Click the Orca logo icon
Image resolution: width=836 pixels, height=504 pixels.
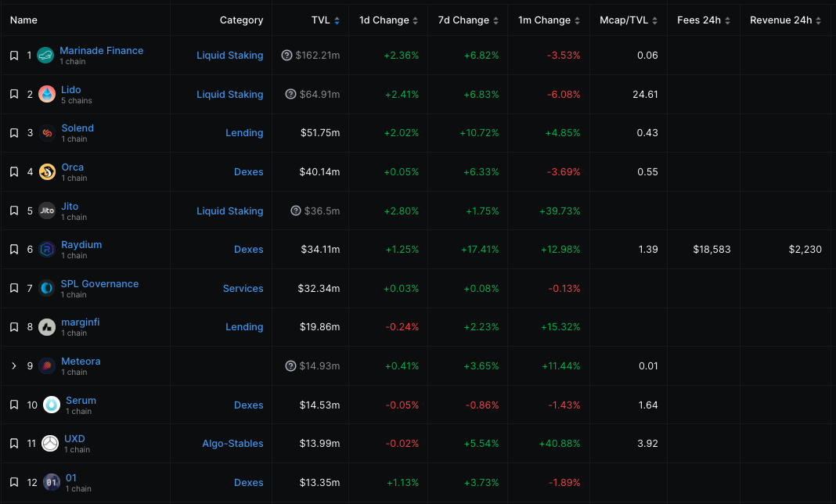click(x=47, y=172)
